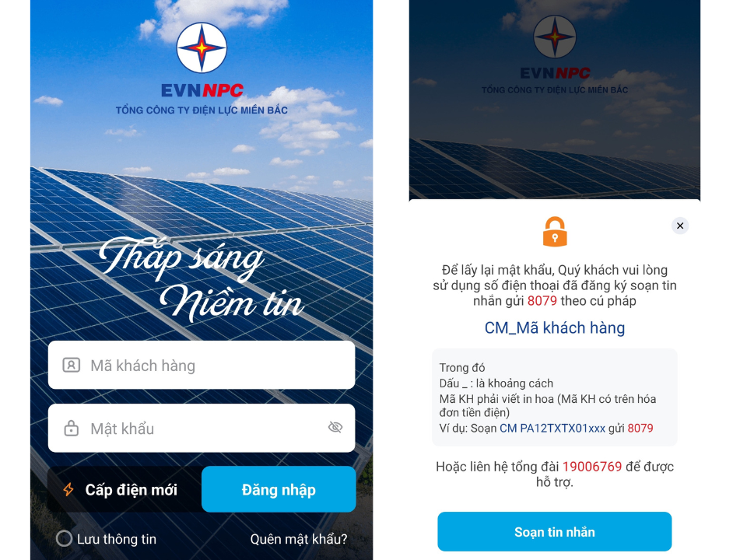Image resolution: width=747 pixels, height=560 pixels.
Task: Focus the Mật khẩu input field
Action: pos(202,428)
